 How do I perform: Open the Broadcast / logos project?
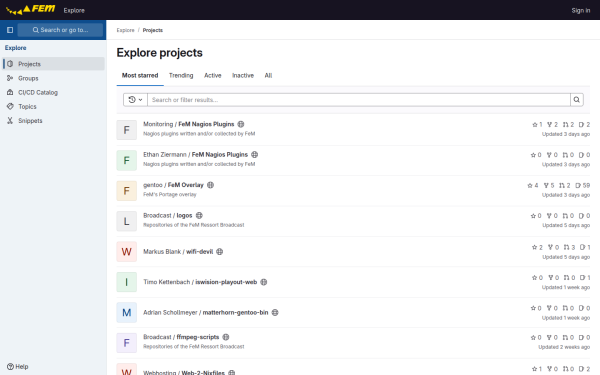pyautogui.click(x=168, y=215)
